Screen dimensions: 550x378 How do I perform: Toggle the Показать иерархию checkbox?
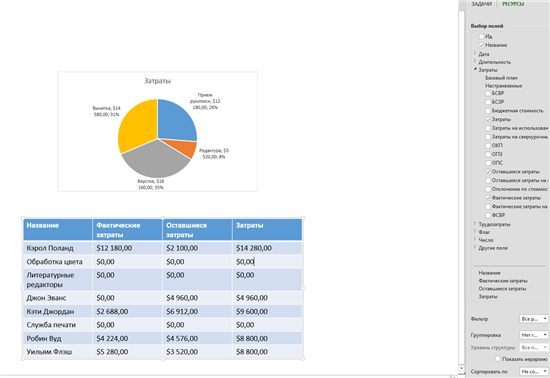(498, 359)
